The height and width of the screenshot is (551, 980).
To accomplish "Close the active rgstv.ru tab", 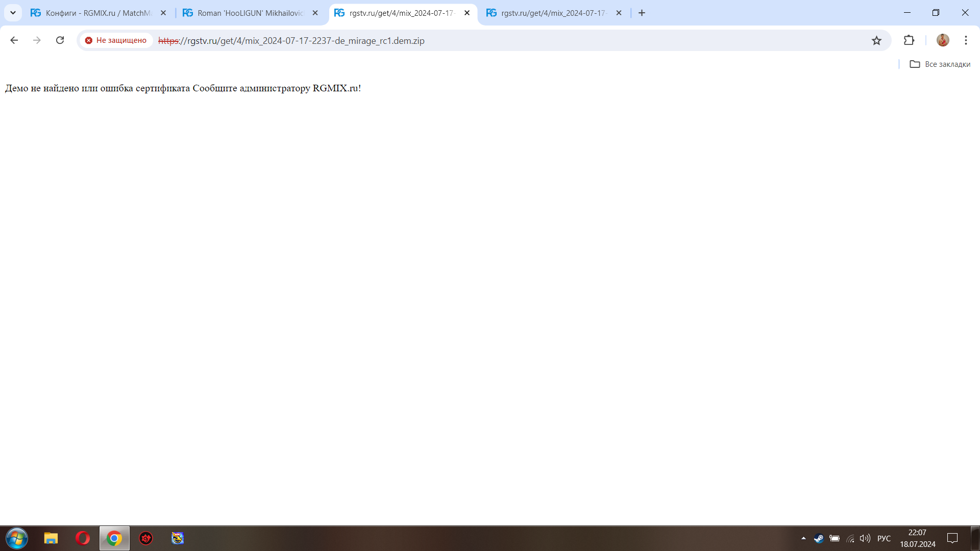I will click(x=467, y=13).
